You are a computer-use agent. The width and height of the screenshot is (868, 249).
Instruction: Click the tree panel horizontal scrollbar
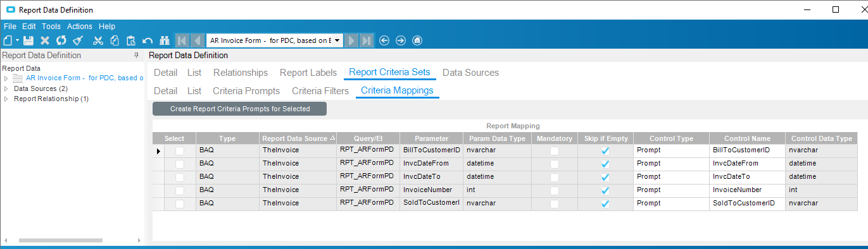tap(61, 240)
